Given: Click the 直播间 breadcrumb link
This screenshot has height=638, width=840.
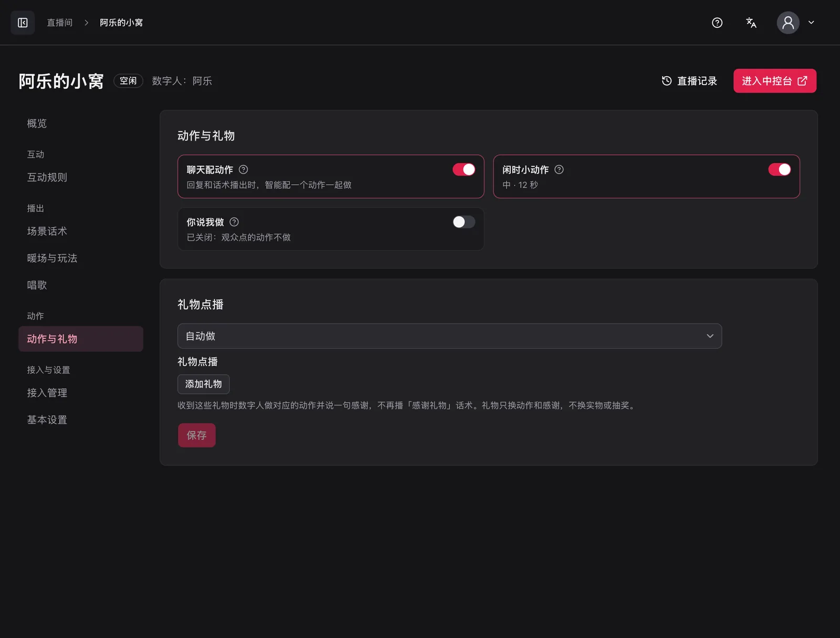Looking at the screenshot, I should (60, 23).
